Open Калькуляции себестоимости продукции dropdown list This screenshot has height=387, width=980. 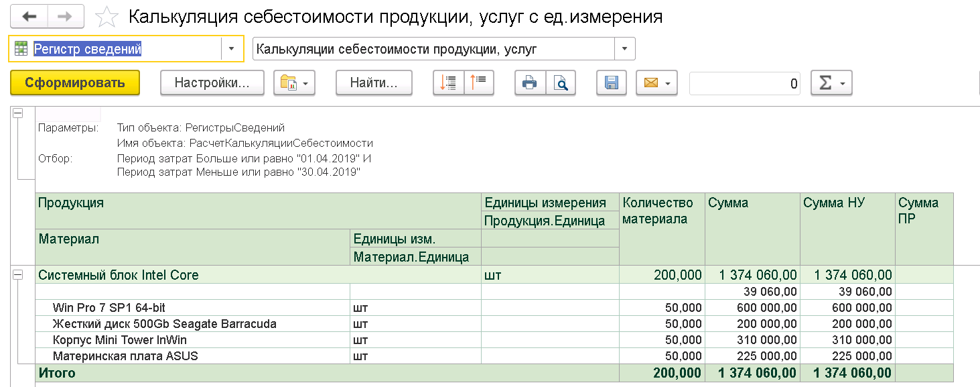click(624, 48)
